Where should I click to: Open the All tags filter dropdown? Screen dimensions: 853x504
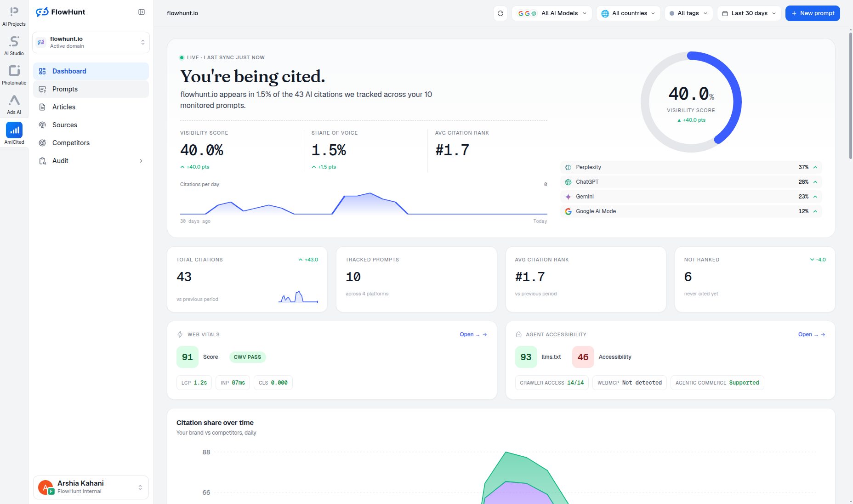[x=689, y=13]
